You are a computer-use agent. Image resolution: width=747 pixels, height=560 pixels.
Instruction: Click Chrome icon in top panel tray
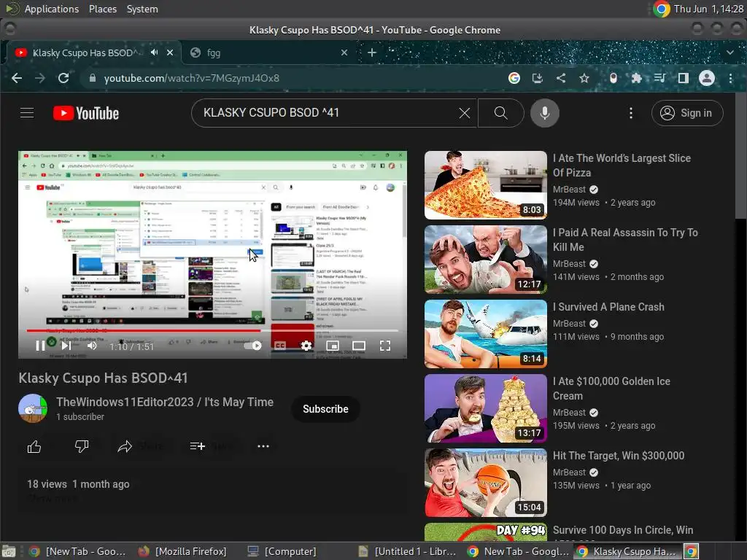coord(662,9)
